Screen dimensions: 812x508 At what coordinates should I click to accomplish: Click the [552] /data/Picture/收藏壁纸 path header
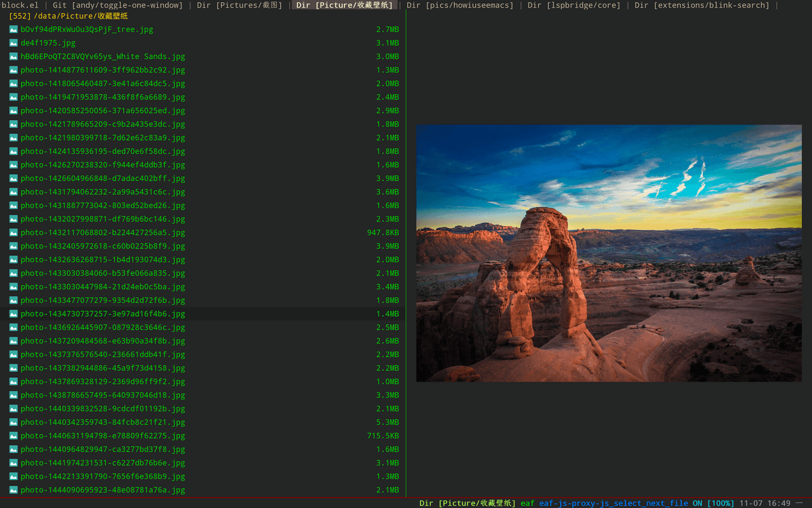click(x=69, y=16)
